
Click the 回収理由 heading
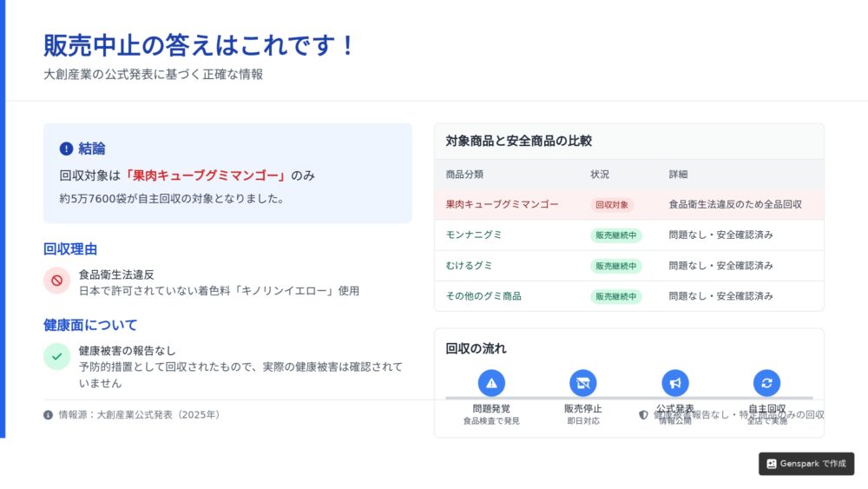tap(70, 249)
